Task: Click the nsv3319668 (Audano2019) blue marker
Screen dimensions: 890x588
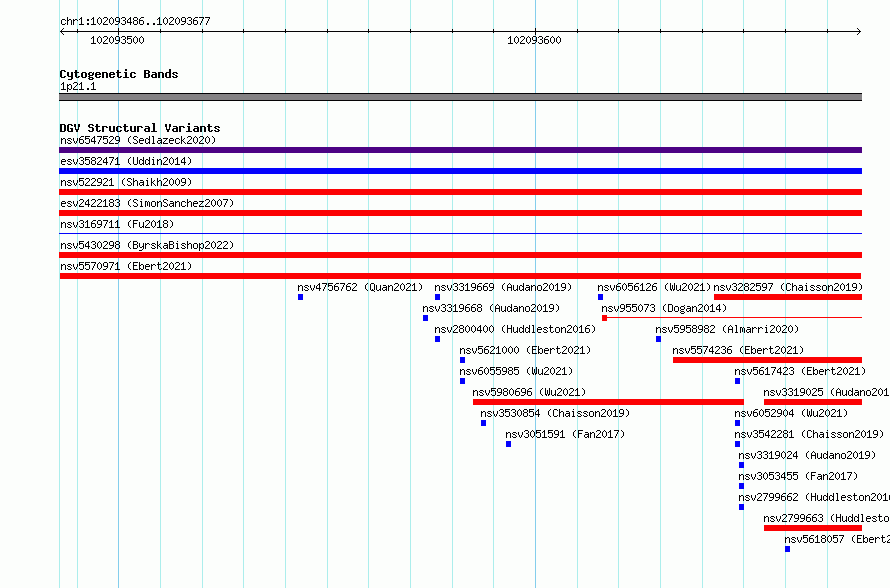Action: tap(425, 318)
